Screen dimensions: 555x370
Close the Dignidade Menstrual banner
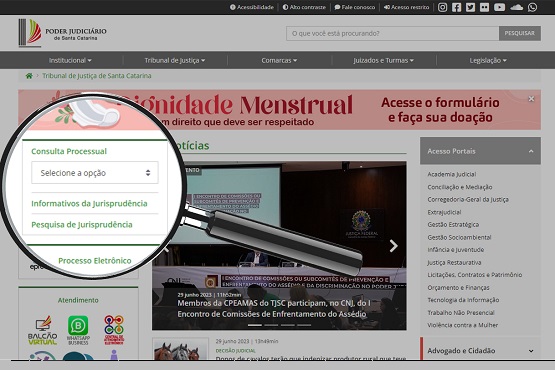[x=531, y=99]
